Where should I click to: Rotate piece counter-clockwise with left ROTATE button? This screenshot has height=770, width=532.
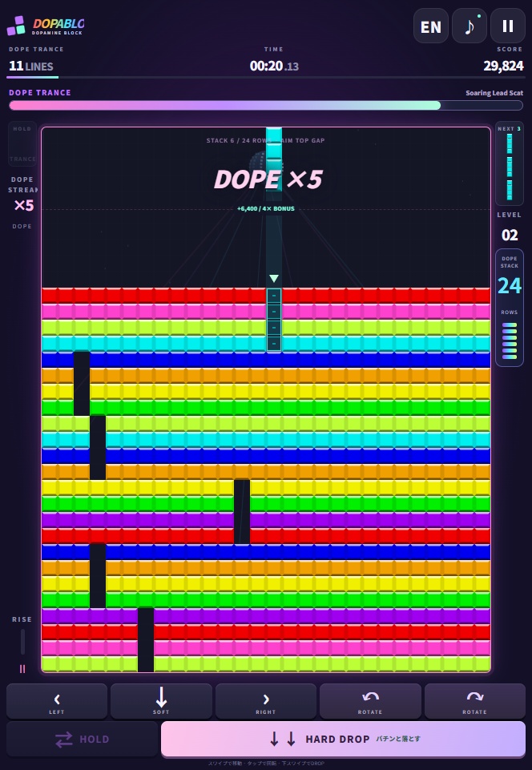370,701
